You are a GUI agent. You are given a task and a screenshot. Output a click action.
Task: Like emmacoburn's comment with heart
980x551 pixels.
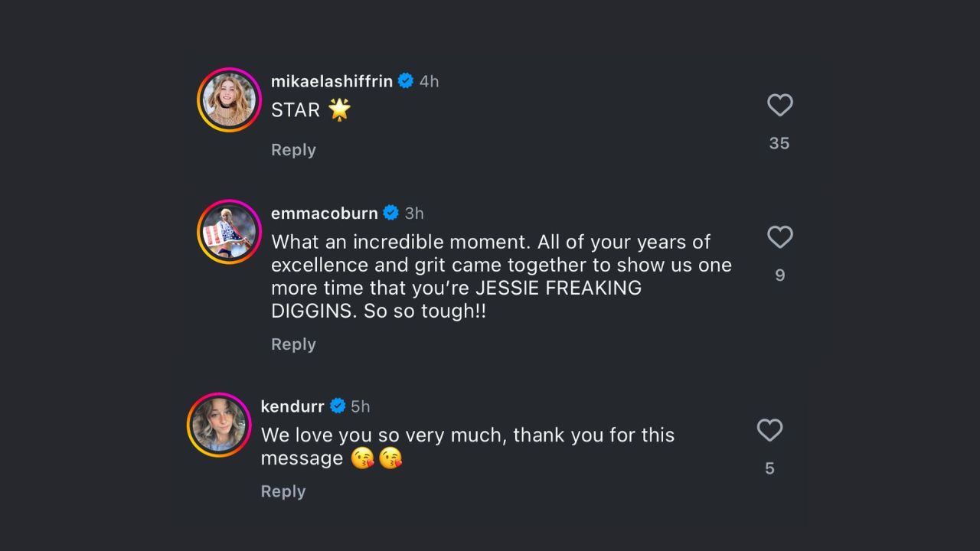pos(779,237)
